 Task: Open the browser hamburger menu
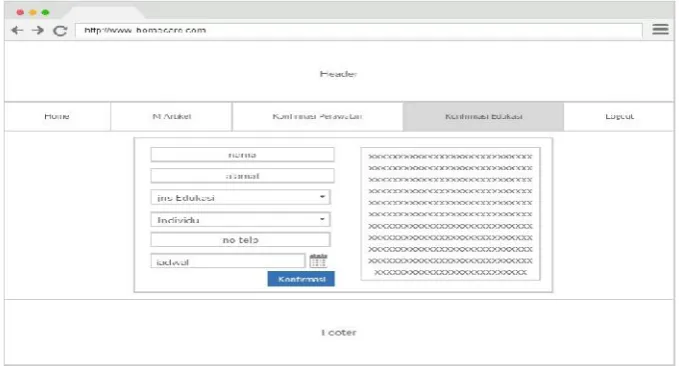coord(660,29)
